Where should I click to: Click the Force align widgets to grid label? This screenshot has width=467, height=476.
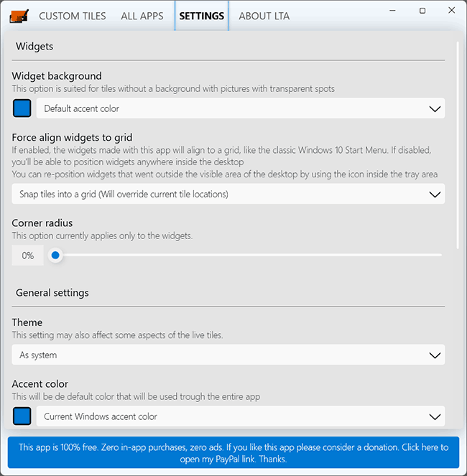coord(72,138)
